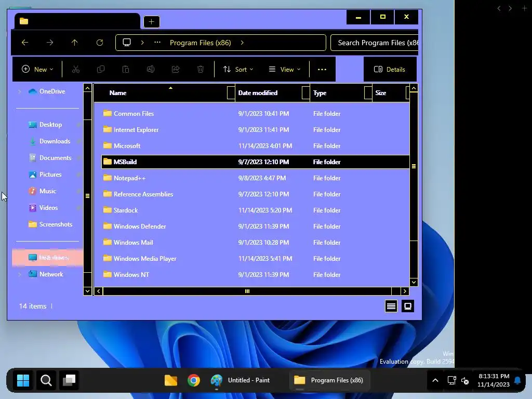Expand breadcrumb ellipsis in address bar

tap(157, 43)
